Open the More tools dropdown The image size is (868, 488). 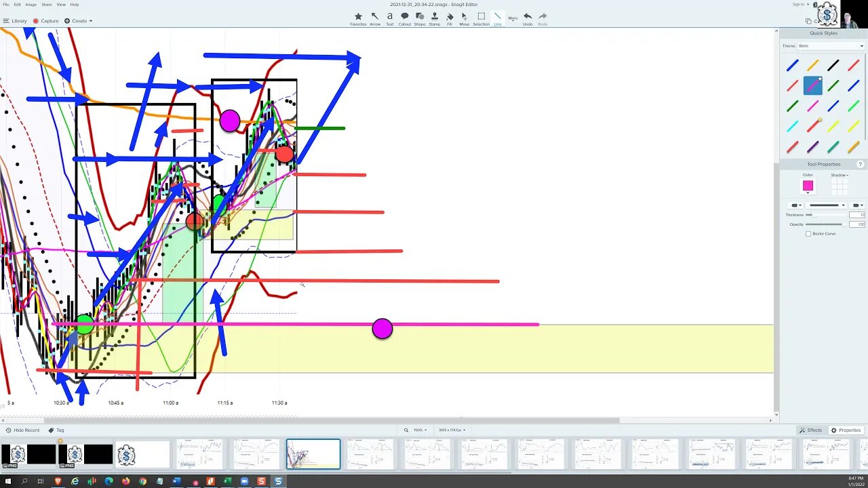(513, 18)
